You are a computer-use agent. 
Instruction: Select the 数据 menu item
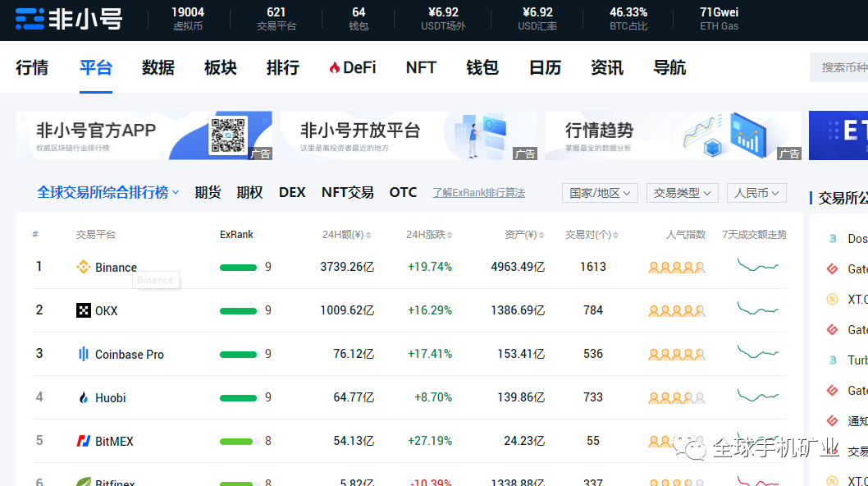158,67
